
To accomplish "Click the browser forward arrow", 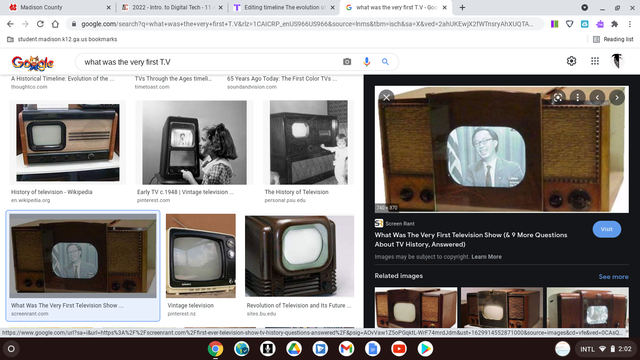I will click(x=25, y=24).
